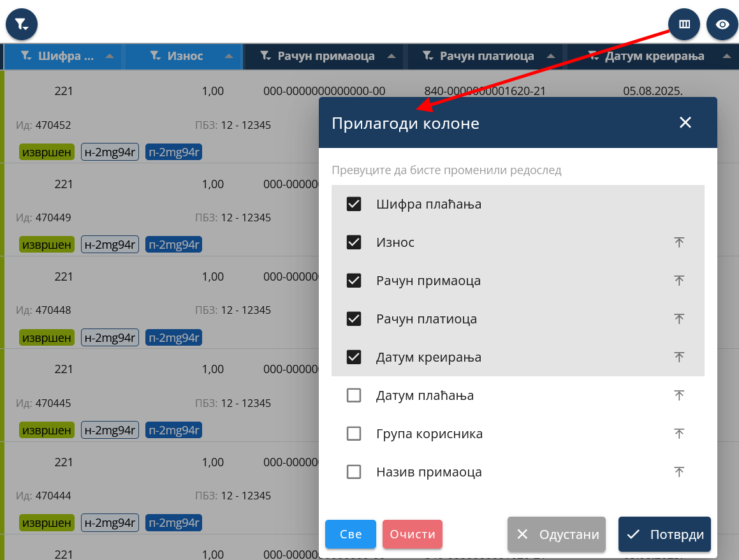Move Износ column to top
The height and width of the screenshot is (560, 739).
pyautogui.click(x=679, y=242)
